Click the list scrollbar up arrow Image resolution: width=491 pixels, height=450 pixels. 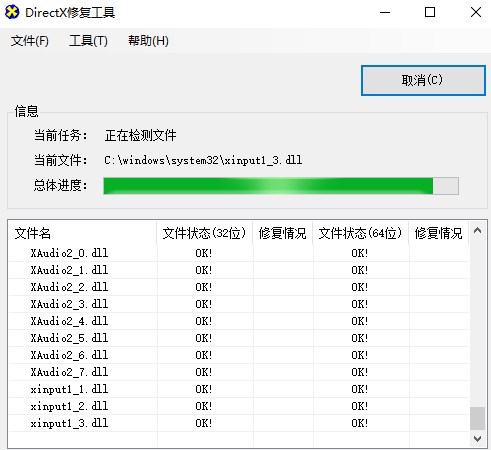[x=477, y=230]
